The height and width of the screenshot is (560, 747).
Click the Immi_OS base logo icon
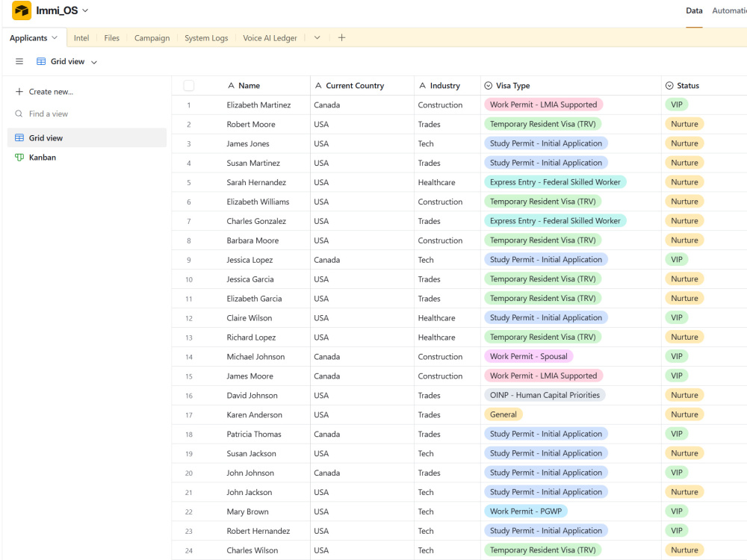point(22,10)
